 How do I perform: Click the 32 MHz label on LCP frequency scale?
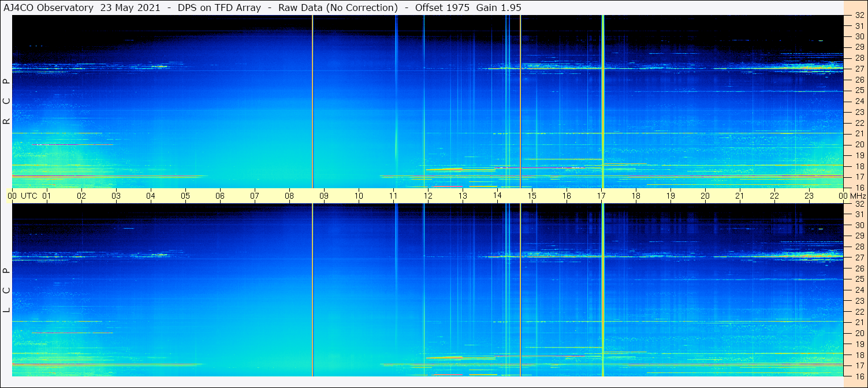click(x=859, y=204)
